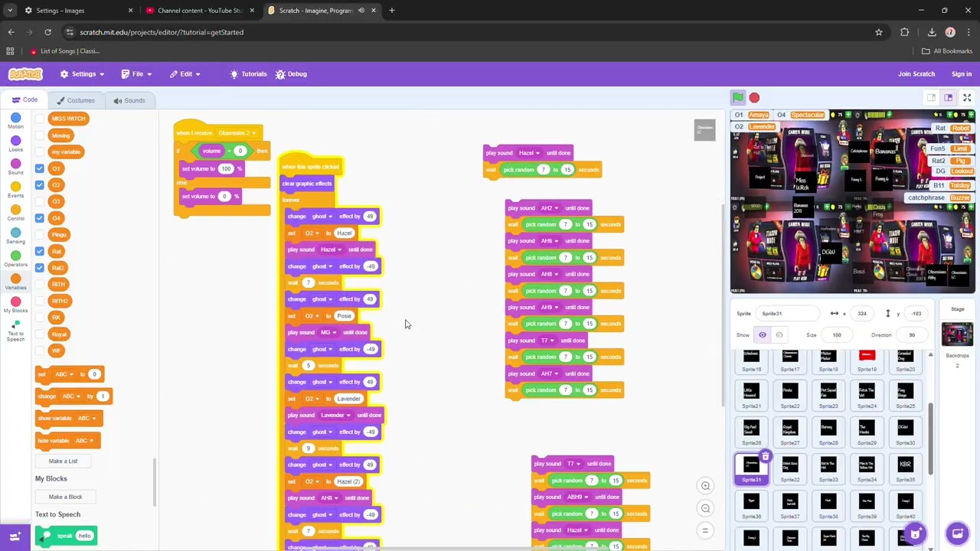Uncheck the Rat variable checkbox
This screenshot has height=551, width=980.
click(39, 251)
